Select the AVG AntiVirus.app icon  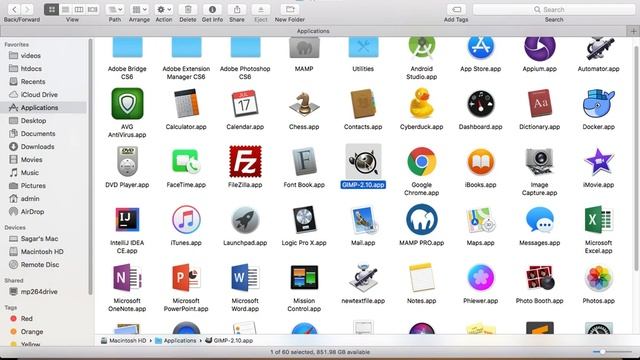pyautogui.click(x=127, y=104)
